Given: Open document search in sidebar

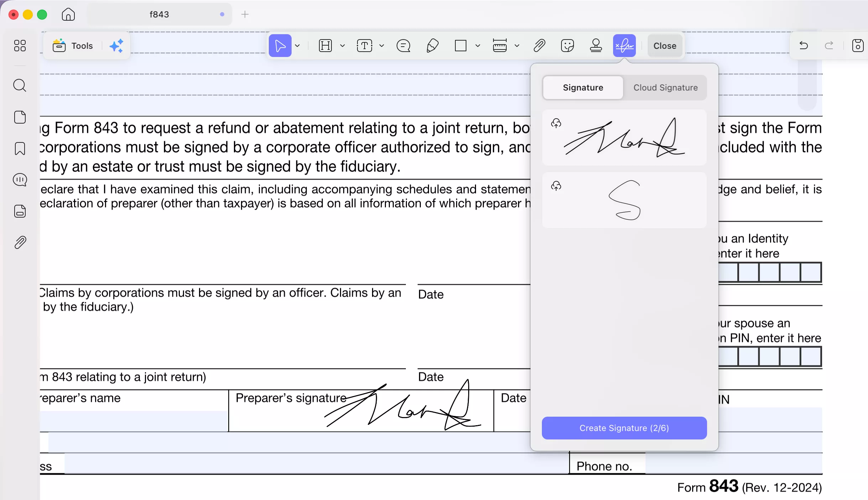Looking at the screenshot, I should click(x=20, y=85).
